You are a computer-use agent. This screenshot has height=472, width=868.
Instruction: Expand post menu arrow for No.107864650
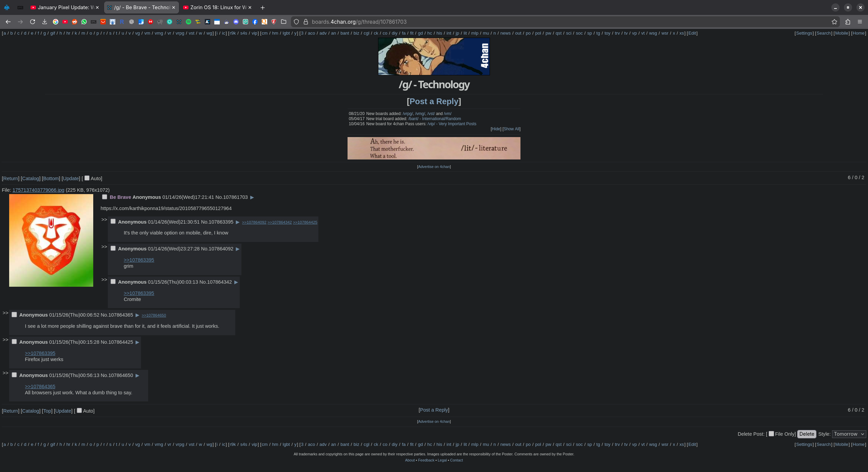(137, 375)
